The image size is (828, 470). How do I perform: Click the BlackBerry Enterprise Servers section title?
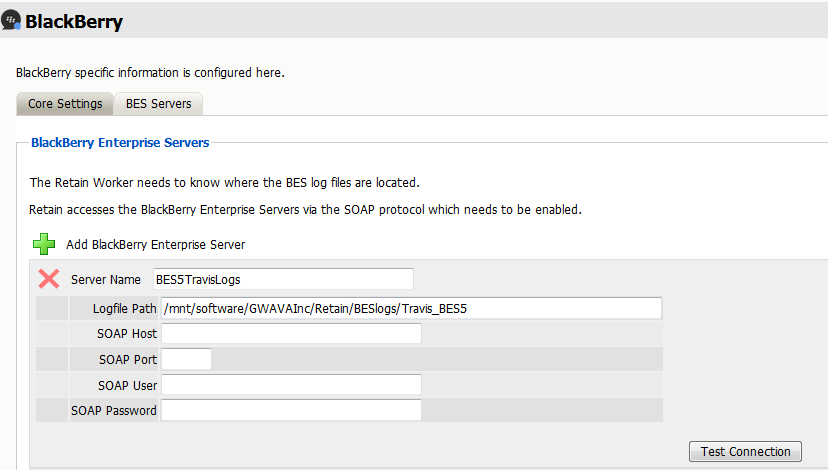tap(120, 143)
